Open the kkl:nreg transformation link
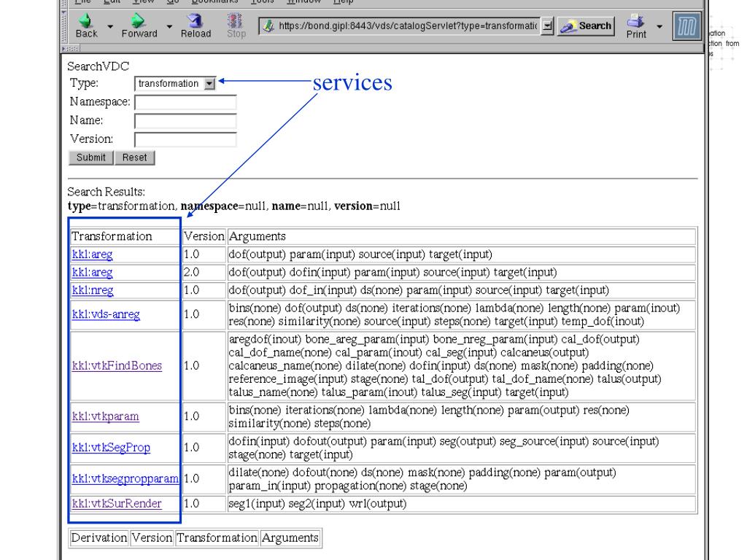Viewport: 747px width, 560px height. [93, 290]
